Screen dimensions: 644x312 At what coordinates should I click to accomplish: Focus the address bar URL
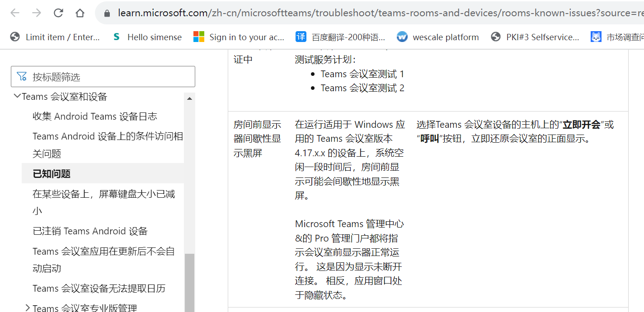(x=381, y=13)
